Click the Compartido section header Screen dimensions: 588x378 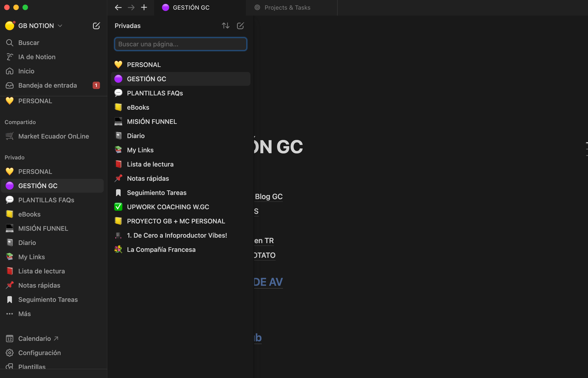coord(20,122)
